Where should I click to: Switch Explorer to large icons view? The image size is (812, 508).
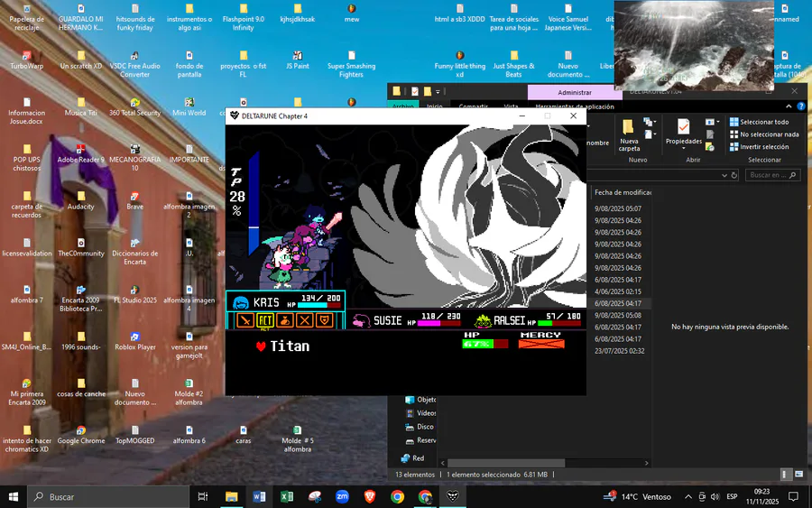(x=798, y=475)
